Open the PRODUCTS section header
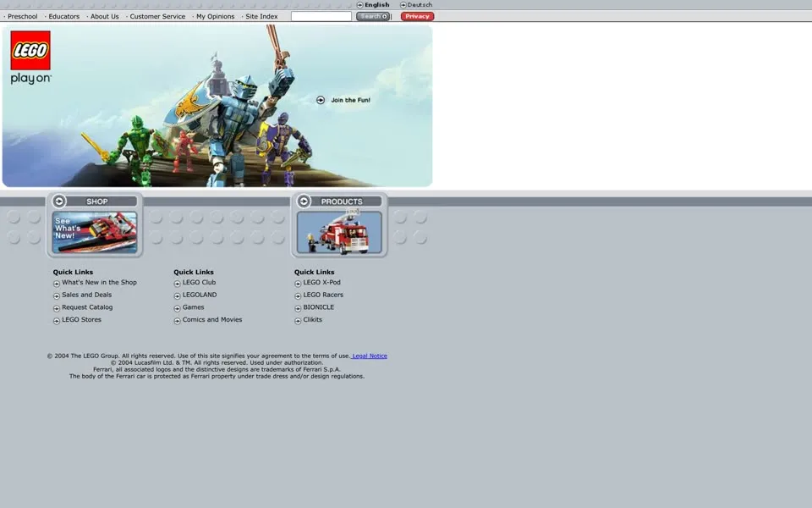 (x=341, y=202)
